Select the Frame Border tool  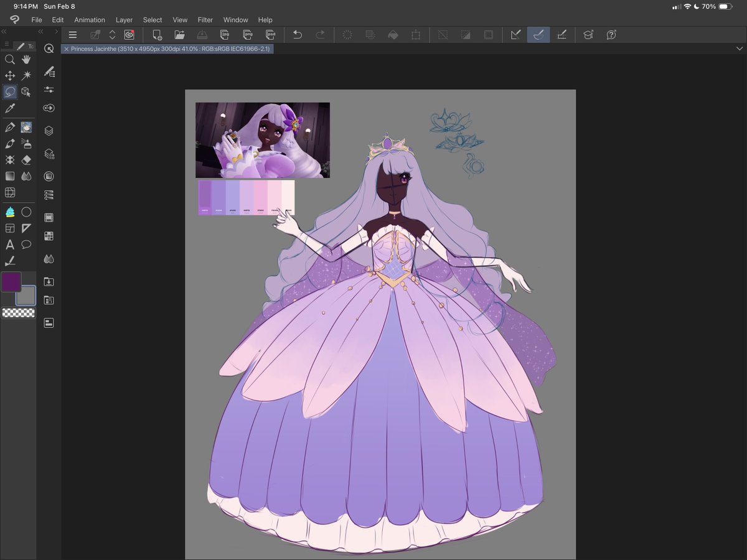(10, 228)
